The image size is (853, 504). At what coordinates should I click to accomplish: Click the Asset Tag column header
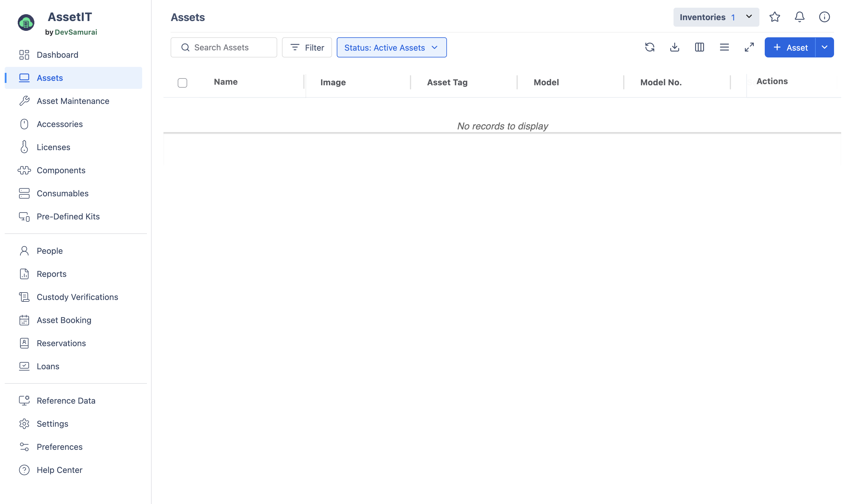447,82
